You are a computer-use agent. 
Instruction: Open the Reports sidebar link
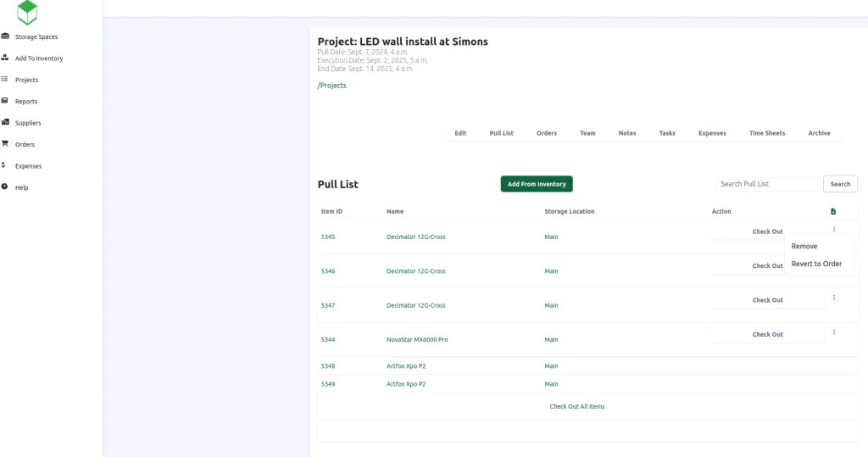26,102
